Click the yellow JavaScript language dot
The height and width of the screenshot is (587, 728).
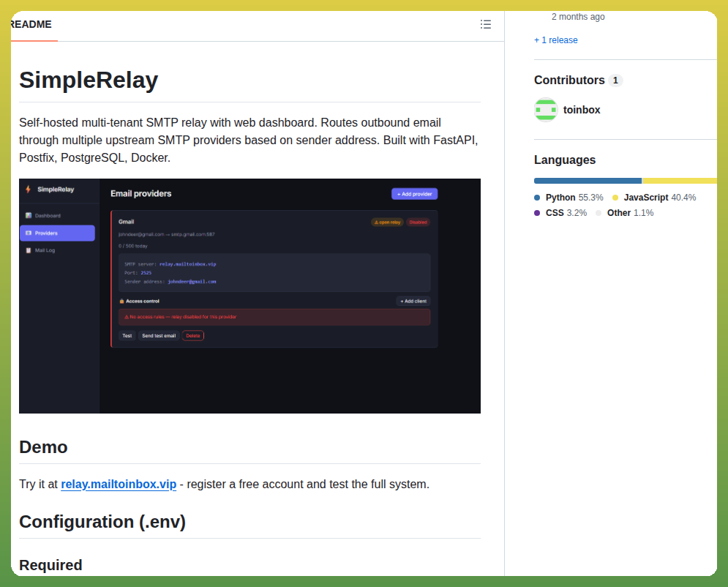point(615,198)
